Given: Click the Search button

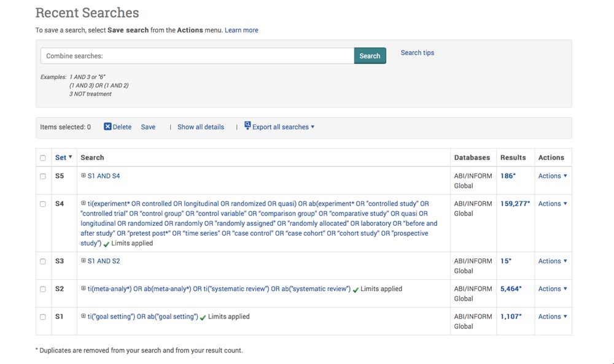Looking at the screenshot, I should click(x=370, y=56).
